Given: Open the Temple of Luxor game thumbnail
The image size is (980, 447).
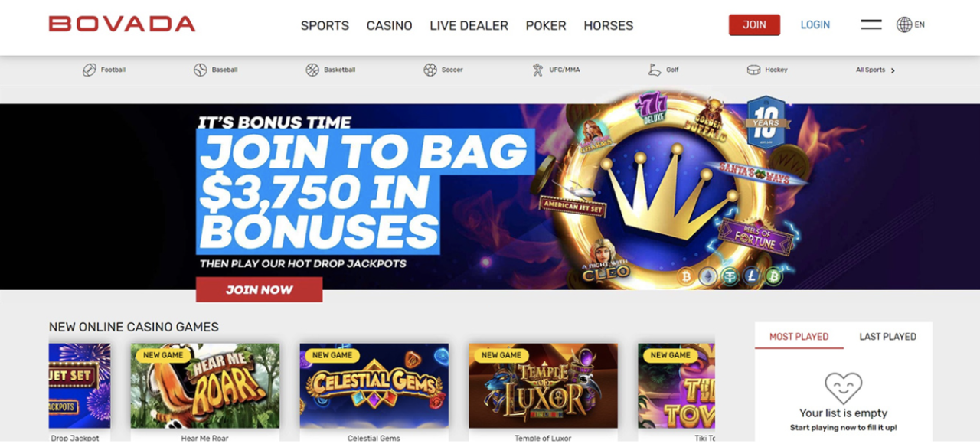Looking at the screenshot, I should click(543, 386).
